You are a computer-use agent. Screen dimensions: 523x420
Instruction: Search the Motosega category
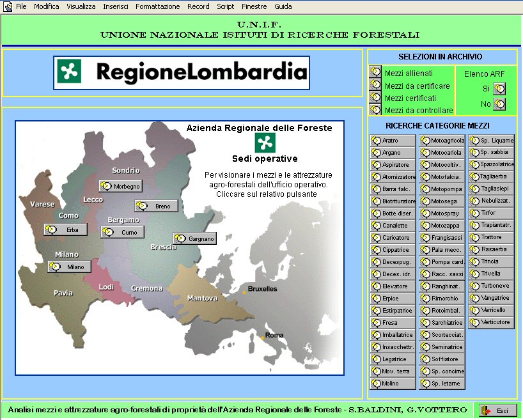pyautogui.click(x=442, y=201)
